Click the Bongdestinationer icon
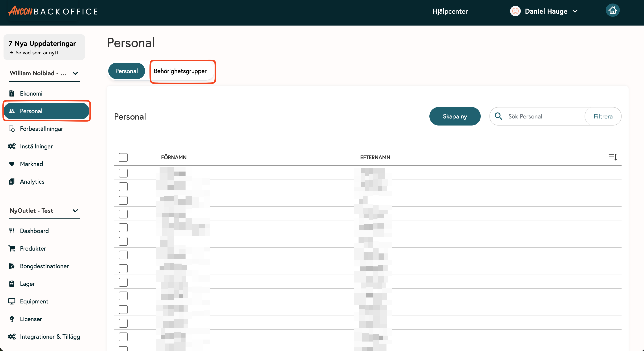Viewport: 644px width, 351px height. [12, 266]
